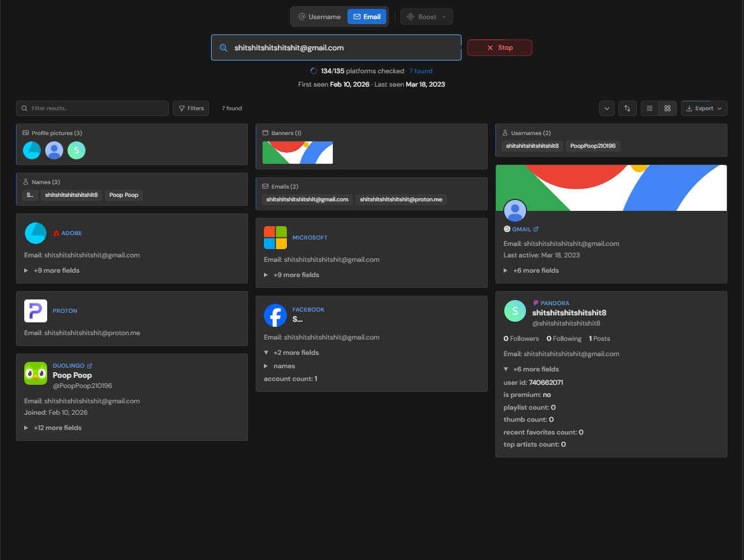Screen dimensions: 744x560
Task: Switch to grid view layout
Action: [x=667, y=108]
